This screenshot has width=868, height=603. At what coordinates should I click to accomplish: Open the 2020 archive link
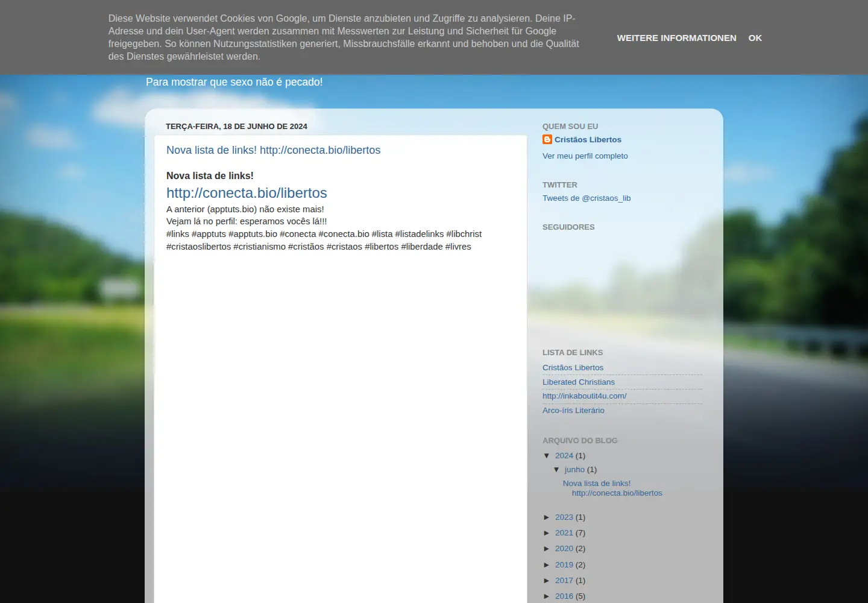click(564, 549)
